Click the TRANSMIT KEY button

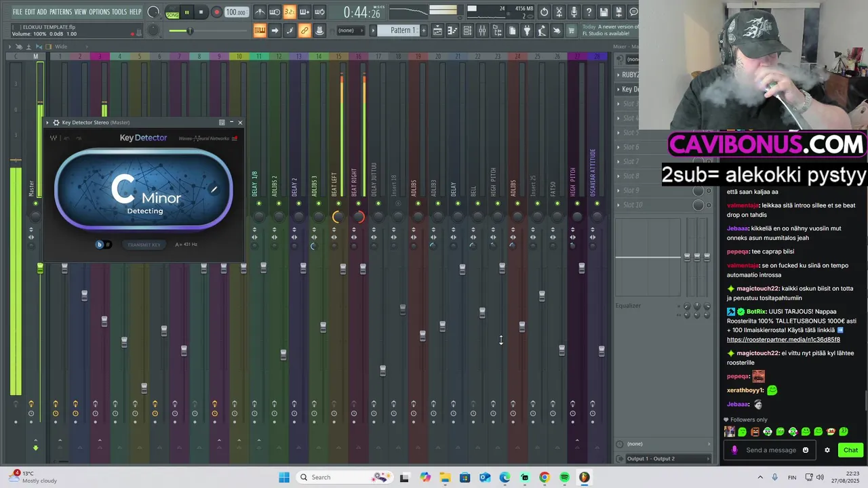coord(144,245)
